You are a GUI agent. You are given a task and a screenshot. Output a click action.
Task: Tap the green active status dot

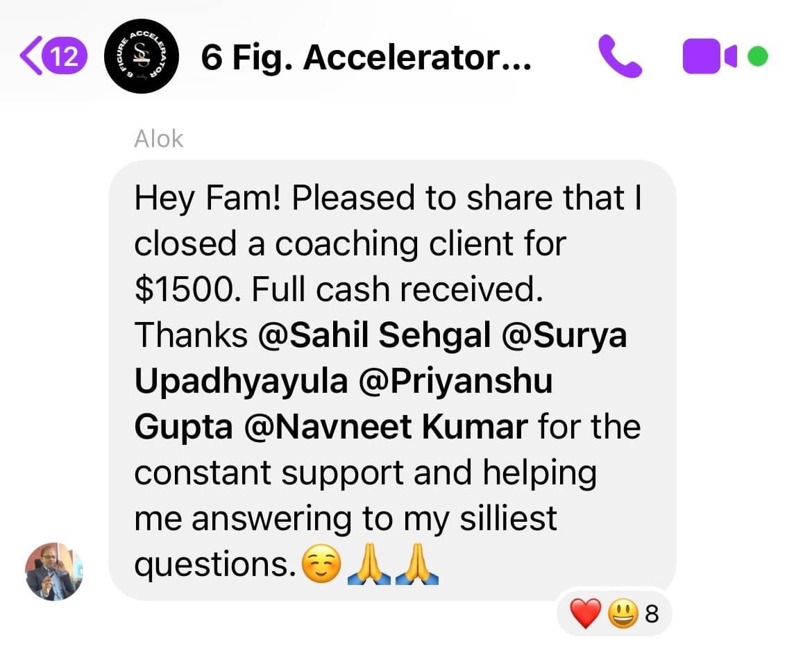pos(758,56)
